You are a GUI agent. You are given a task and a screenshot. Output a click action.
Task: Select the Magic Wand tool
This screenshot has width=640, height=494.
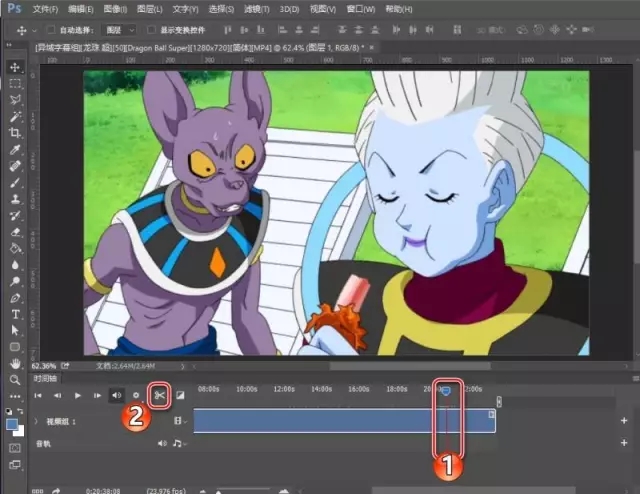15,117
